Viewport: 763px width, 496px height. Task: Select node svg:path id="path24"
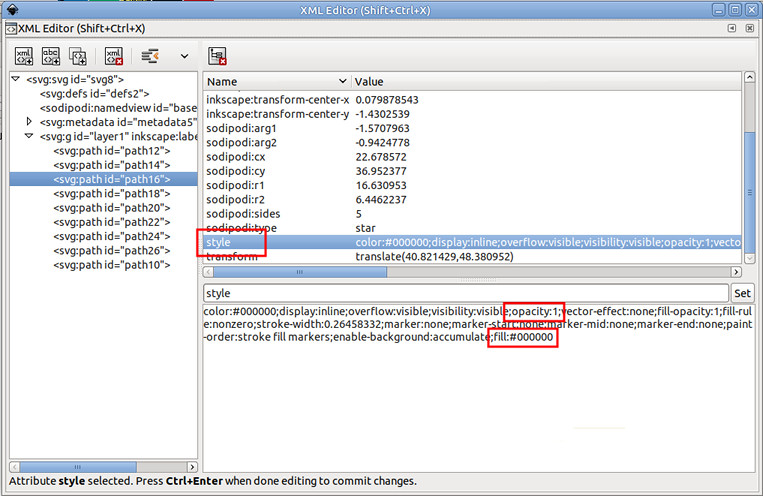[x=112, y=237]
